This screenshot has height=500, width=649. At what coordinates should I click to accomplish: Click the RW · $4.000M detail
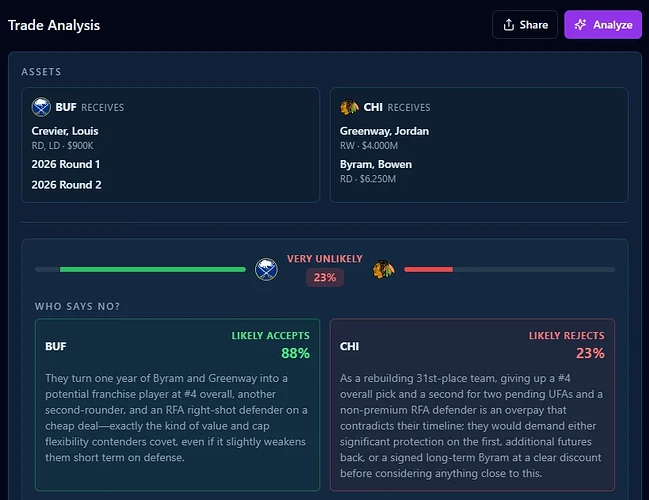[369, 146]
